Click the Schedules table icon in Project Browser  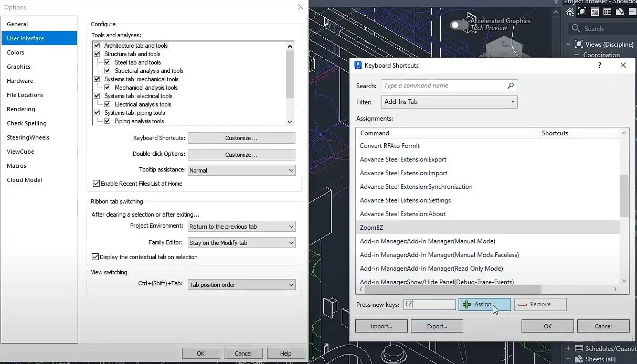point(608,12)
